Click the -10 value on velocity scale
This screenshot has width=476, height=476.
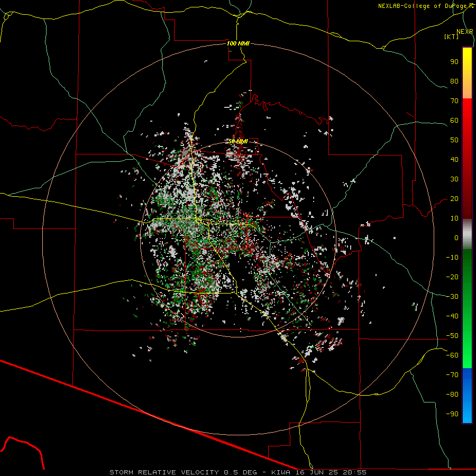click(452, 258)
